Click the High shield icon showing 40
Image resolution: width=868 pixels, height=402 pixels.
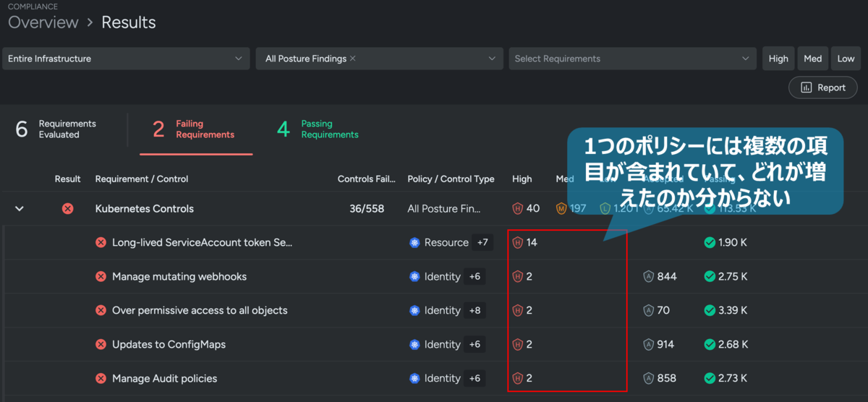(x=517, y=209)
